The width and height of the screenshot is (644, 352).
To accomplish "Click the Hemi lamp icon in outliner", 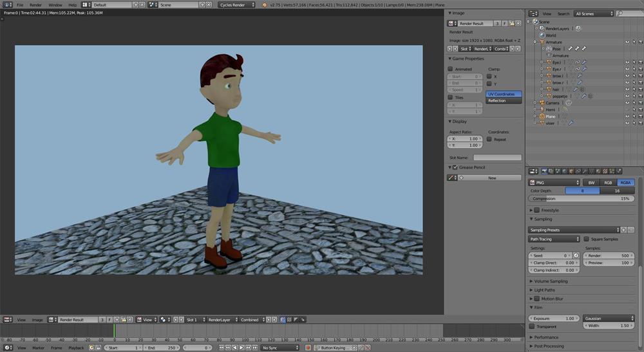I will pos(541,109).
